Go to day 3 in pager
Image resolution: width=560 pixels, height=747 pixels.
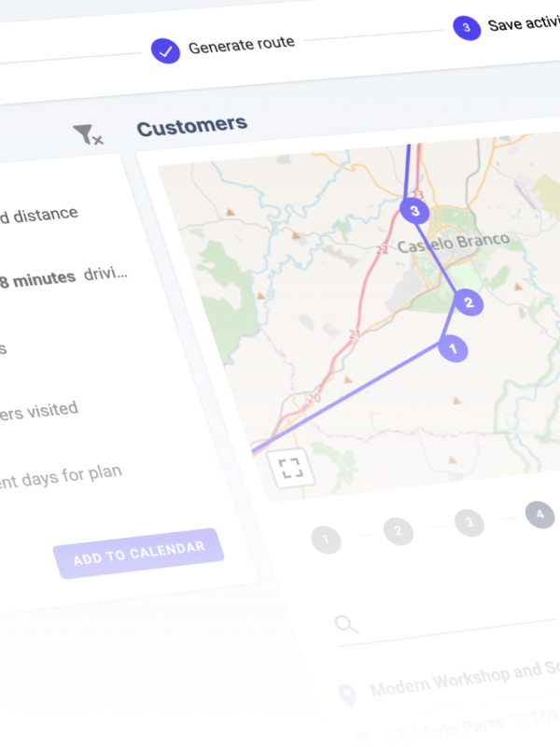click(469, 522)
